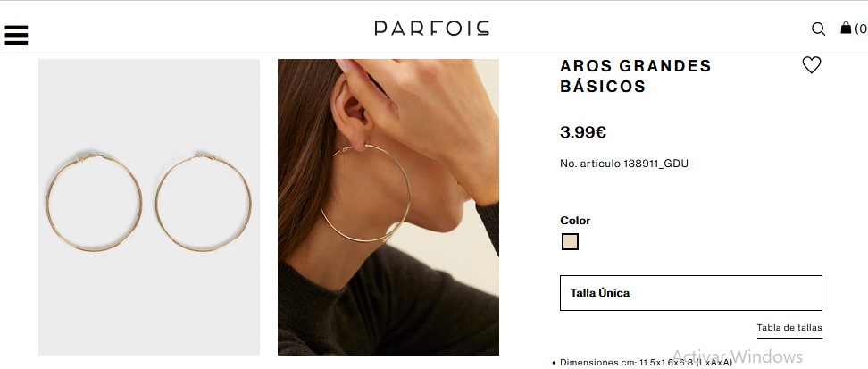
Task: Select the beige gold color swatch
Action: tap(570, 241)
